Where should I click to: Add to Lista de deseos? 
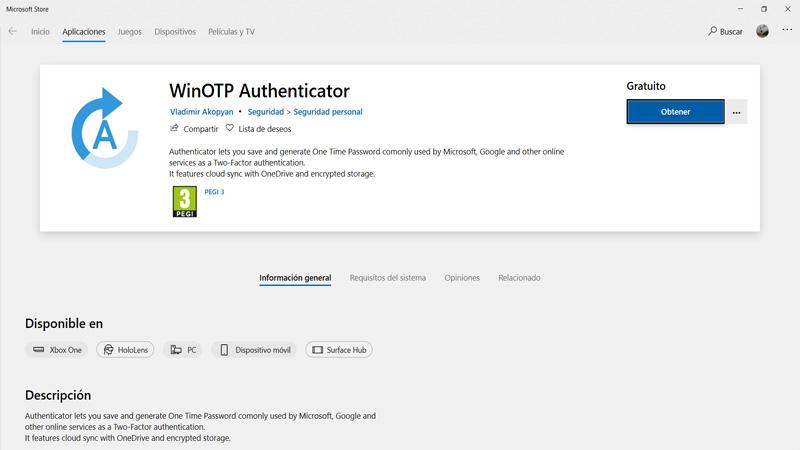[x=264, y=129]
